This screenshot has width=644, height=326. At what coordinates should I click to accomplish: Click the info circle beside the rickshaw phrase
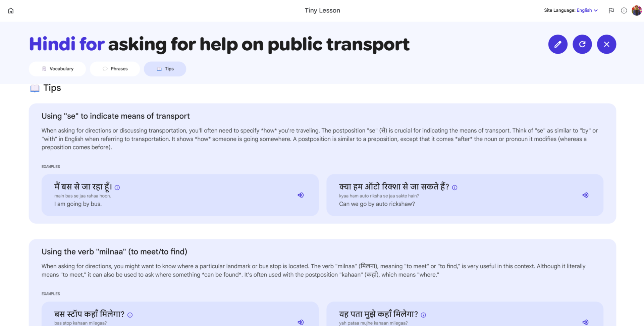click(x=455, y=187)
